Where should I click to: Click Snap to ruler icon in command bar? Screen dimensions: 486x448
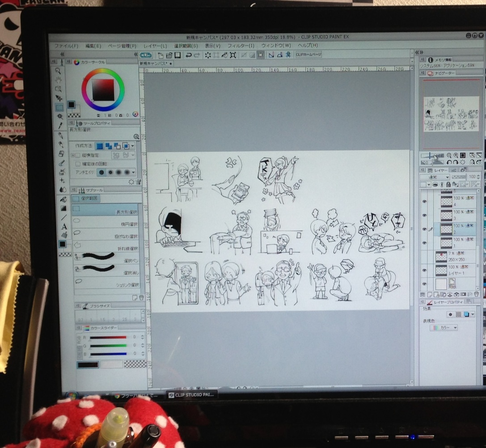(x=271, y=55)
